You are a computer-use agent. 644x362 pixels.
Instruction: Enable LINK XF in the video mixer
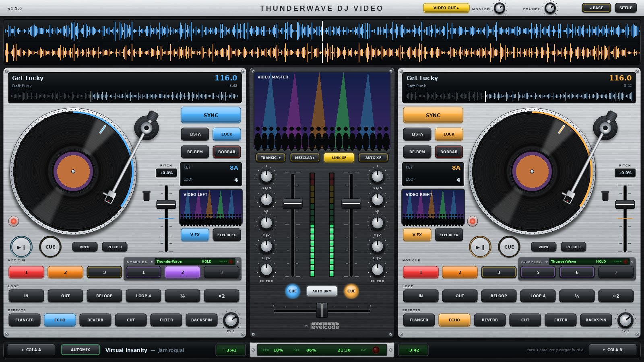[x=339, y=158]
